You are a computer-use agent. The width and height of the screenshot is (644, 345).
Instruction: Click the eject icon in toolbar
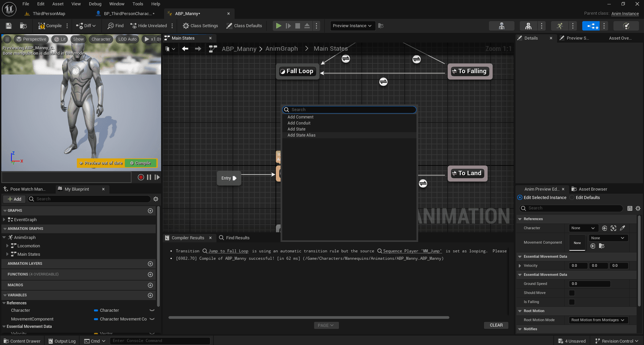tap(307, 26)
